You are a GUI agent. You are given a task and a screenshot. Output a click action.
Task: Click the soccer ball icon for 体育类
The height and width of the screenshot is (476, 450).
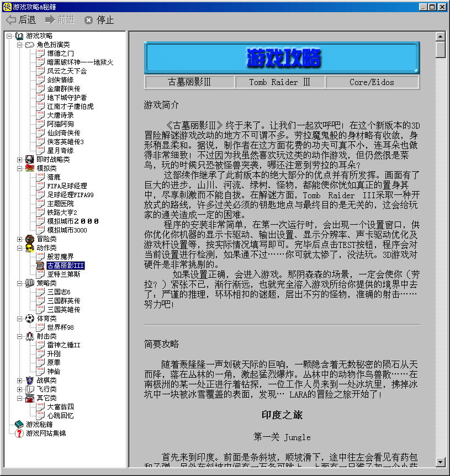pyautogui.click(x=30, y=319)
